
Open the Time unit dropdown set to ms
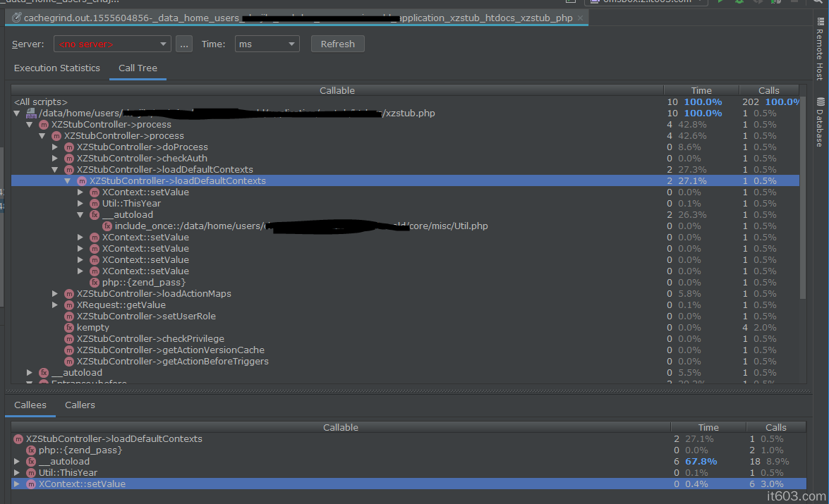[267, 44]
